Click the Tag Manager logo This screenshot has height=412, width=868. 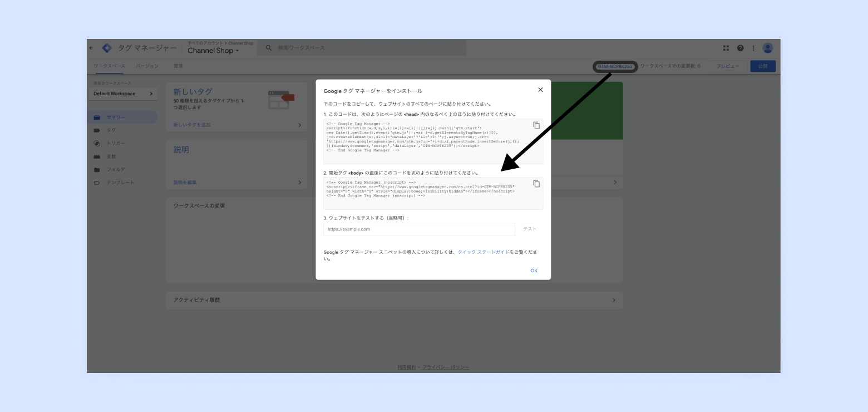click(107, 48)
